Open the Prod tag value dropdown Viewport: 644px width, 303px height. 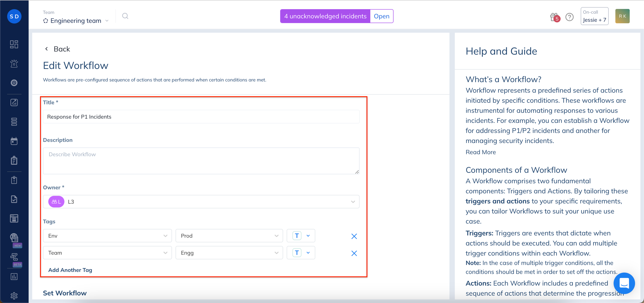tap(229, 236)
